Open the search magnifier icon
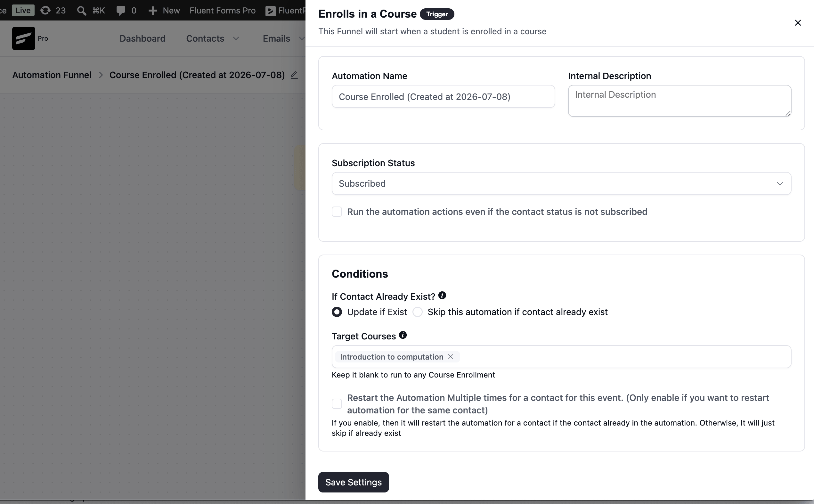 [81, 11]
